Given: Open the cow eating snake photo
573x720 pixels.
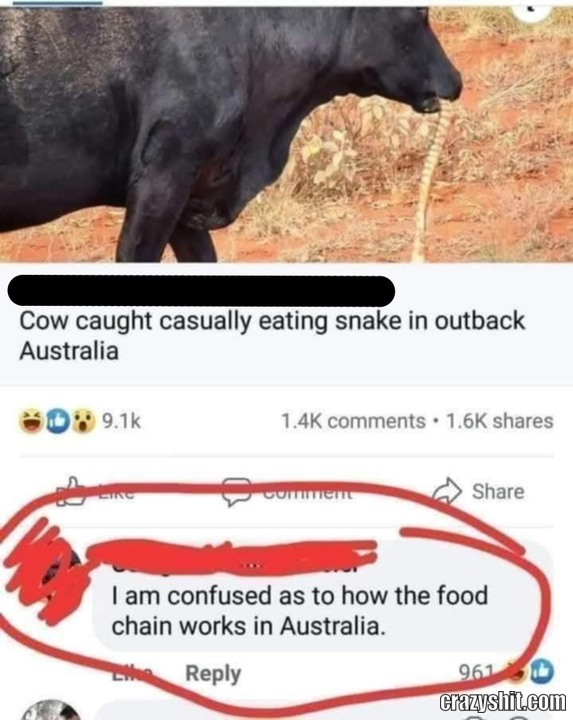Looking at the screenshot, I should [286, 134].
